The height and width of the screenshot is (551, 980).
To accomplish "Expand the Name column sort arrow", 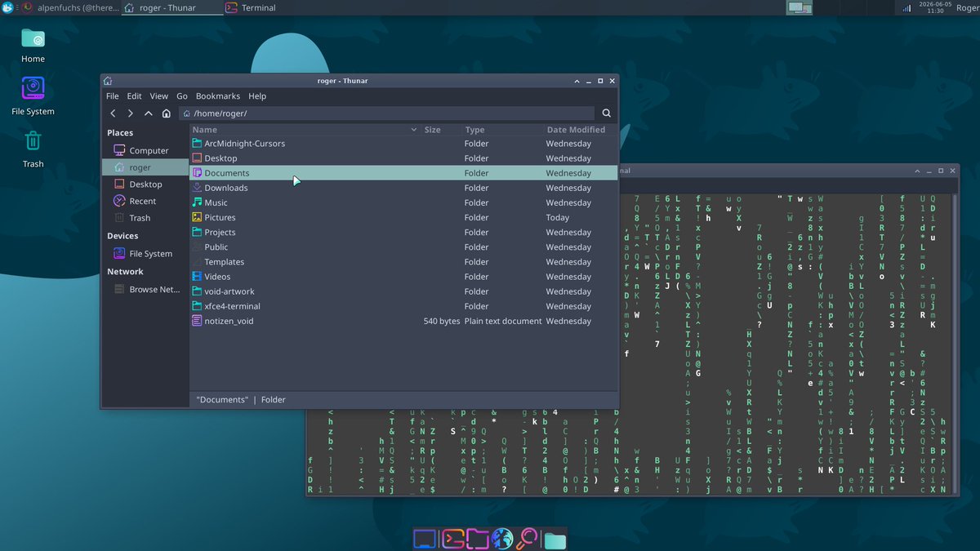I will click(x=413, y=130).
